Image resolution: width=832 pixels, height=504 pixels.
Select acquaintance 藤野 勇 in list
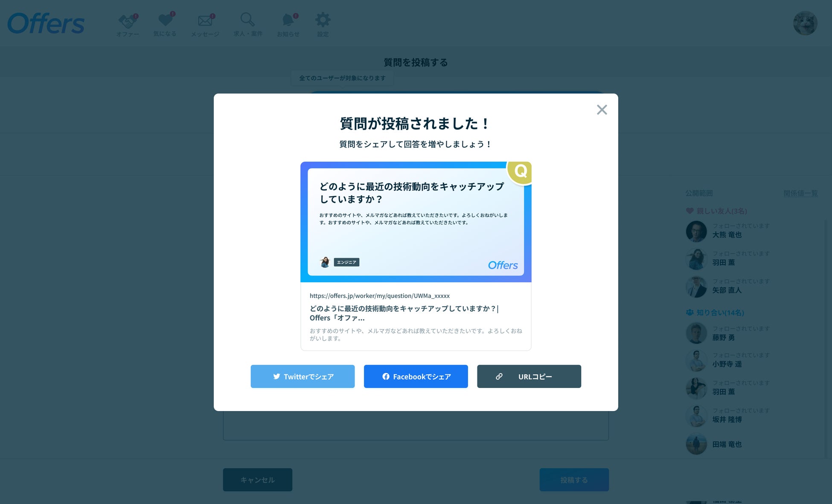tap(723, 337)
